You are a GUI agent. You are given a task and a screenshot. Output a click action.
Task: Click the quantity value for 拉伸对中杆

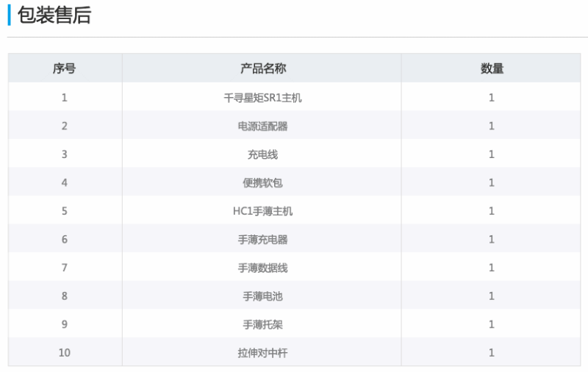coord(492,353)
